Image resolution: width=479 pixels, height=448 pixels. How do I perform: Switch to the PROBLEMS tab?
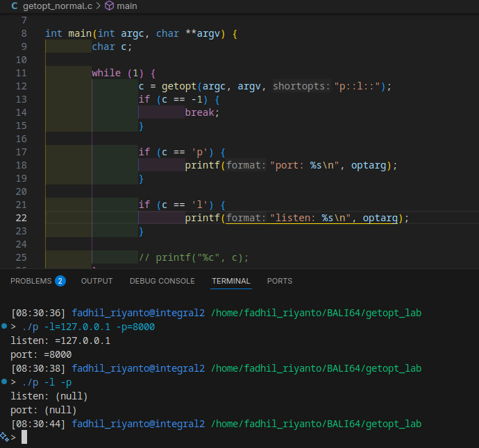point(31,281)
